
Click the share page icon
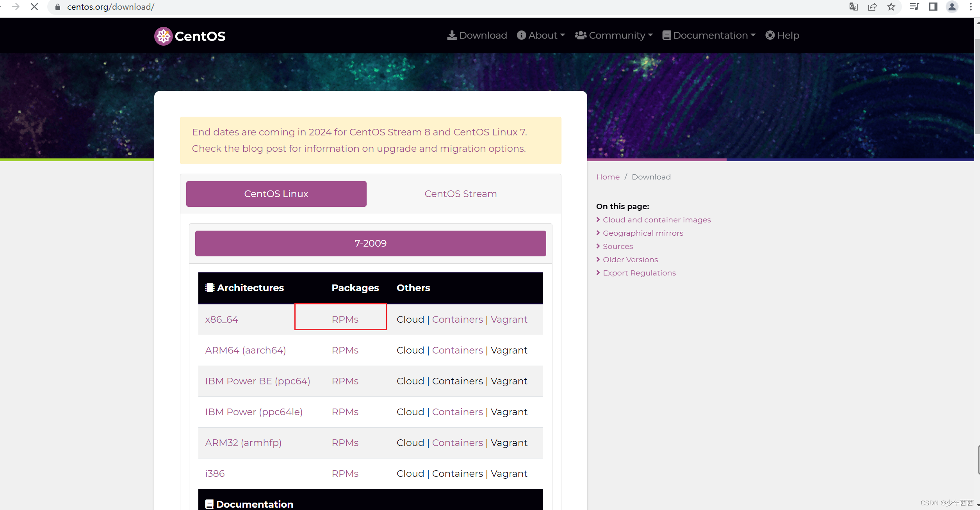point(872,7)
